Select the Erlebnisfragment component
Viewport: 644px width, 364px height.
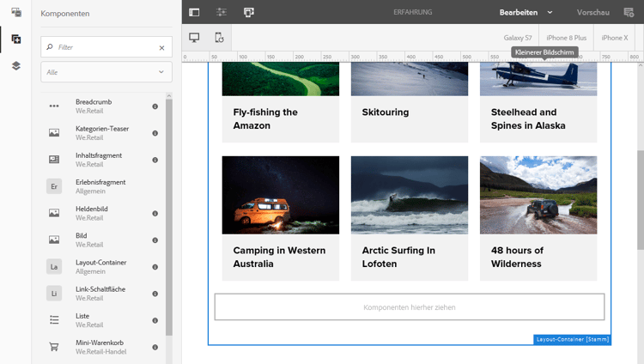103,186
